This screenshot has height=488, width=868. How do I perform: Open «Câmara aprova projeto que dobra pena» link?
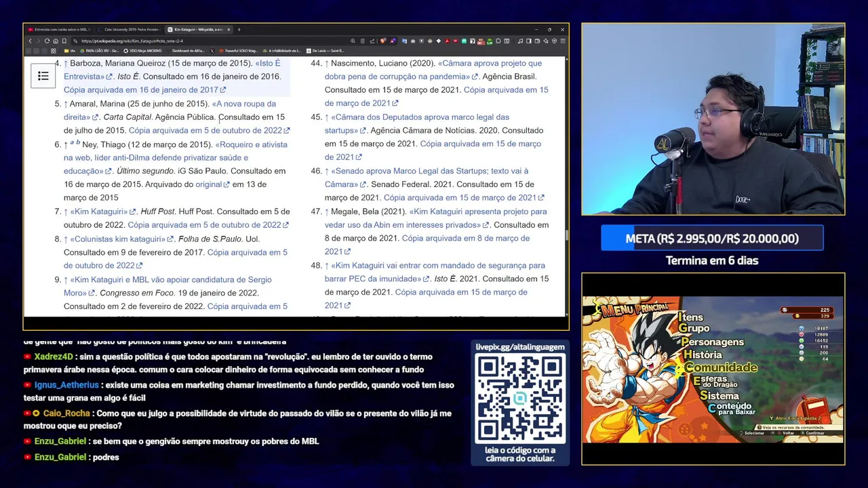pos(434,70)
